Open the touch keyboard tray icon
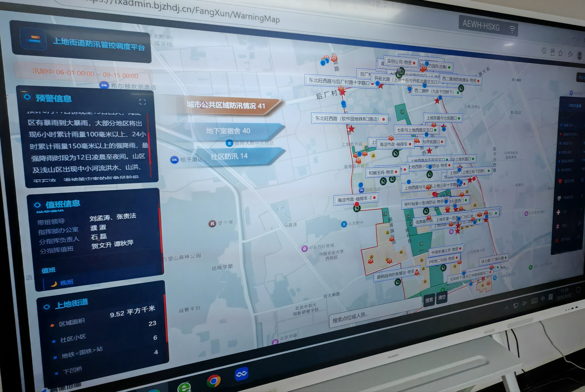585x392 pixels. click(534, 300)
